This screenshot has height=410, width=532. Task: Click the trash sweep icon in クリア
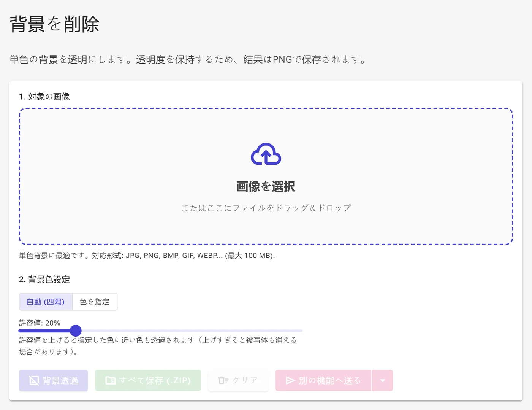pyautogui.click(x=223, y=380)
